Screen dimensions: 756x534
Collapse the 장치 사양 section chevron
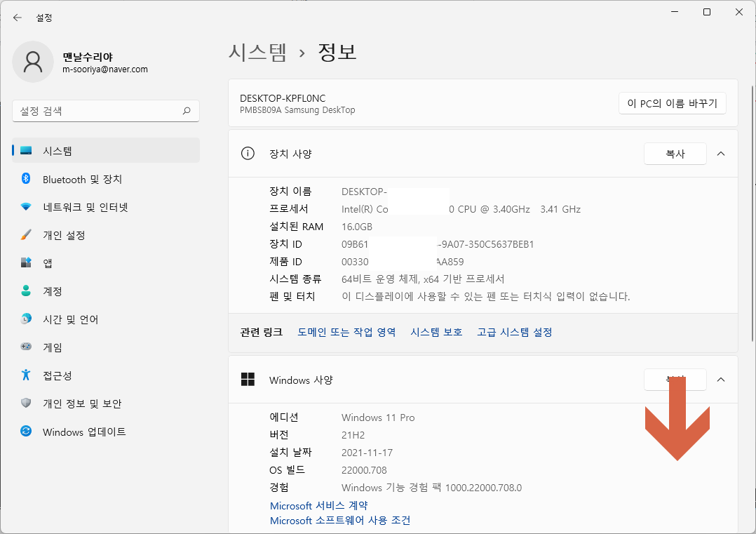[721, 154]
